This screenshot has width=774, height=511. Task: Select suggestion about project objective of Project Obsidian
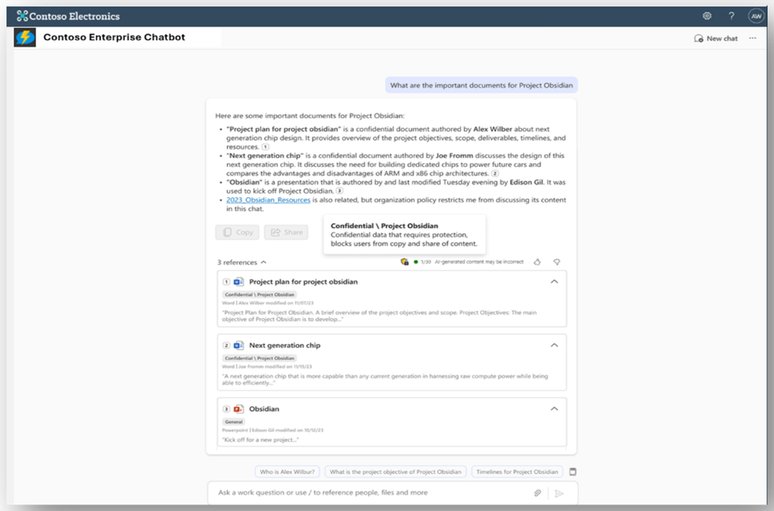pyautogui.click(x=395, y=472)
